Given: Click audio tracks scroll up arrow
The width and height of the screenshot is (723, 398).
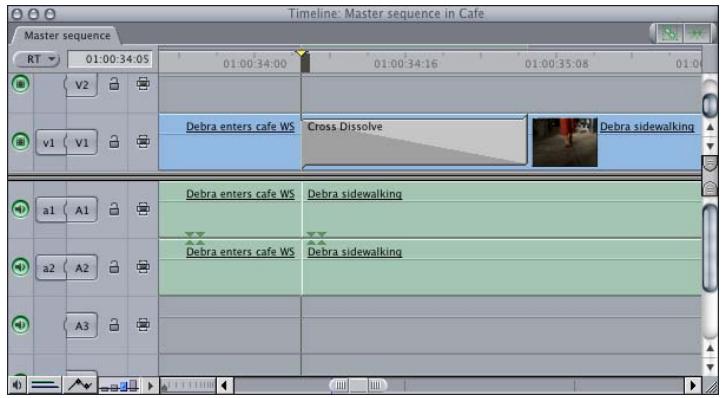Looking at the screenshot, I should [x=710, y=348].
